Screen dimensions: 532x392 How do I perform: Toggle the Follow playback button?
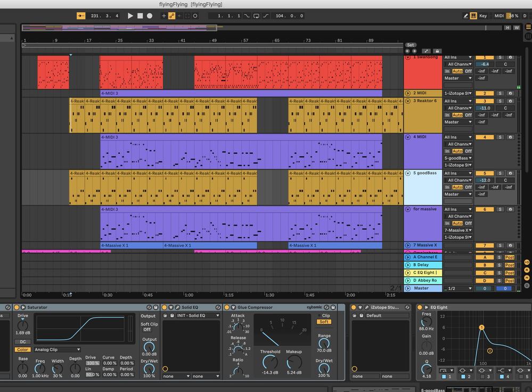[x=81, y=15]
